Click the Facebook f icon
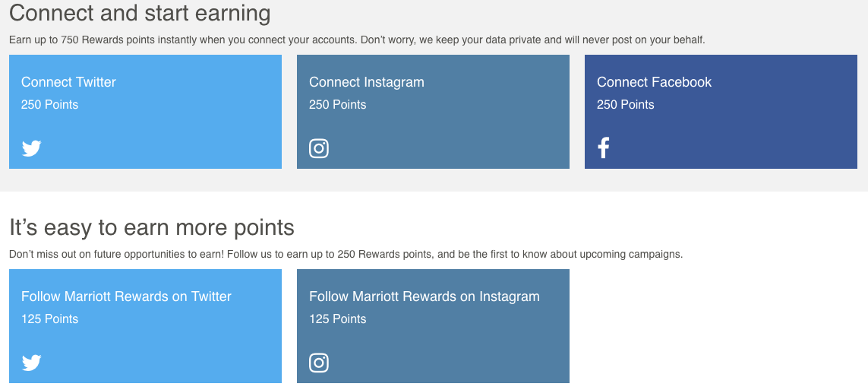868x390 pixels. tap(604, 148)
